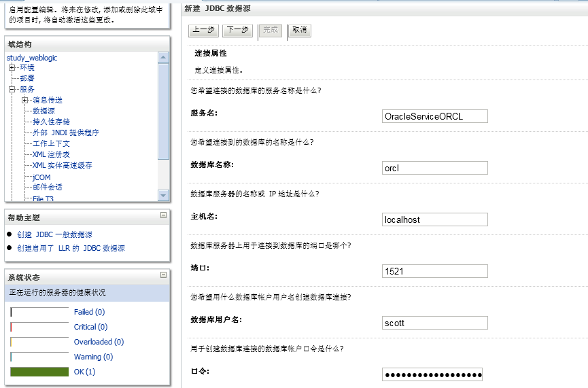Click the 连接属性 section heading
This screenshot has height=388, width=588.
(x=211, y=53)
